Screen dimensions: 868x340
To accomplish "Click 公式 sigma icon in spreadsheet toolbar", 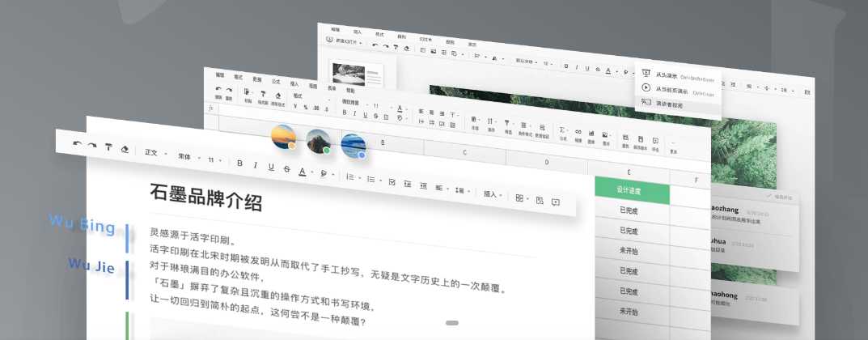I will click(563, 134).
